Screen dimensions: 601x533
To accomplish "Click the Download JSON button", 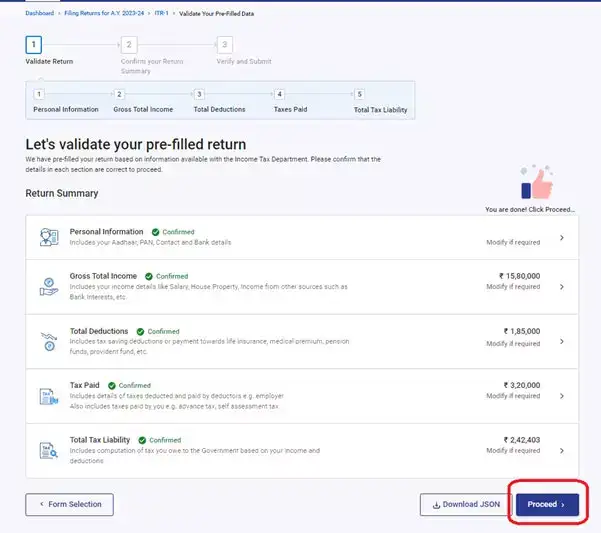I will click(x=466, y=505).
